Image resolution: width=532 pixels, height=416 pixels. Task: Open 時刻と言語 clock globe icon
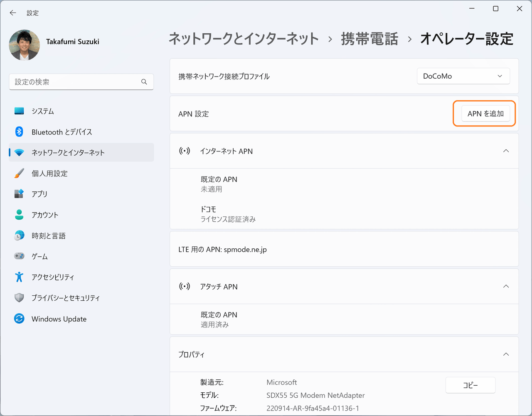[19, 235]
